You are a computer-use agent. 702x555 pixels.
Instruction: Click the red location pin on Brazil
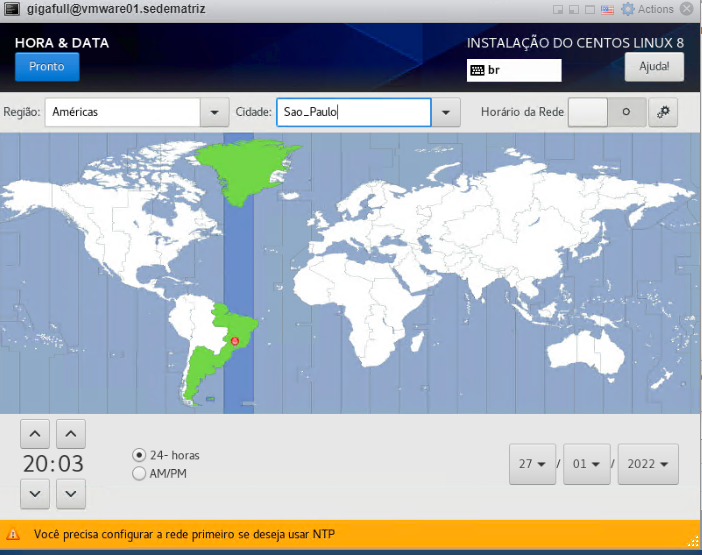pyautogui.click(x=235, y=342)
